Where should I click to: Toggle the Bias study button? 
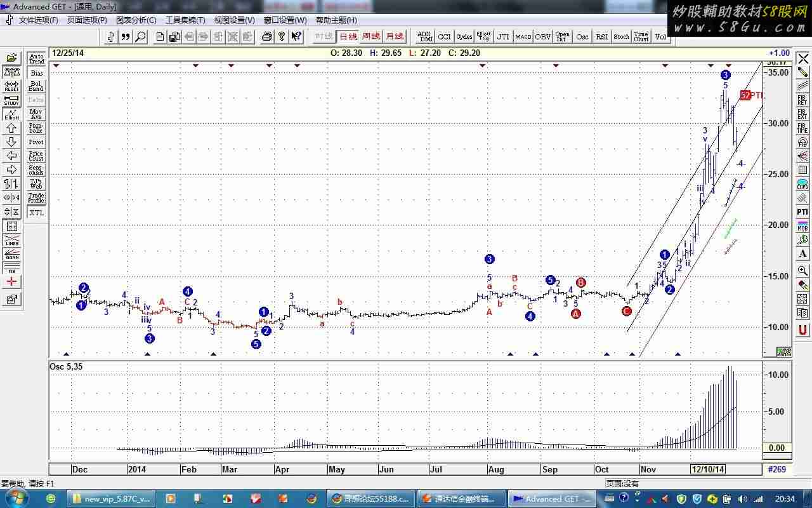coord(36,73)
